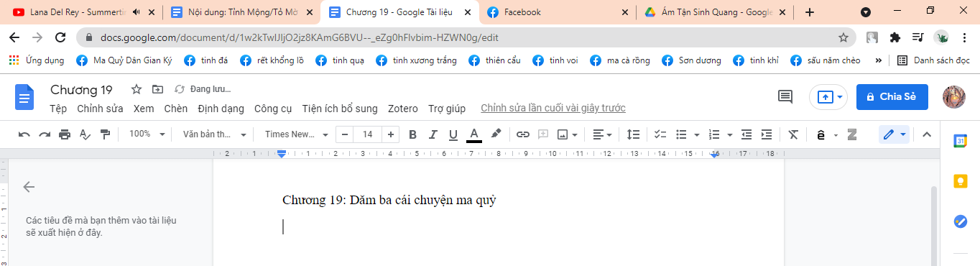Click the Redo arrow in the toolbar

(45, 134)
